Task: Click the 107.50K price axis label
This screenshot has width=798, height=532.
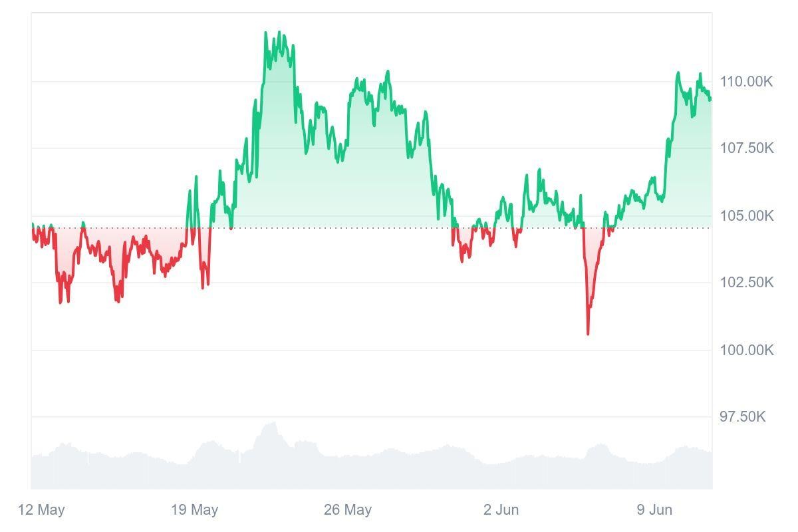Action: (x=746, y=148)
